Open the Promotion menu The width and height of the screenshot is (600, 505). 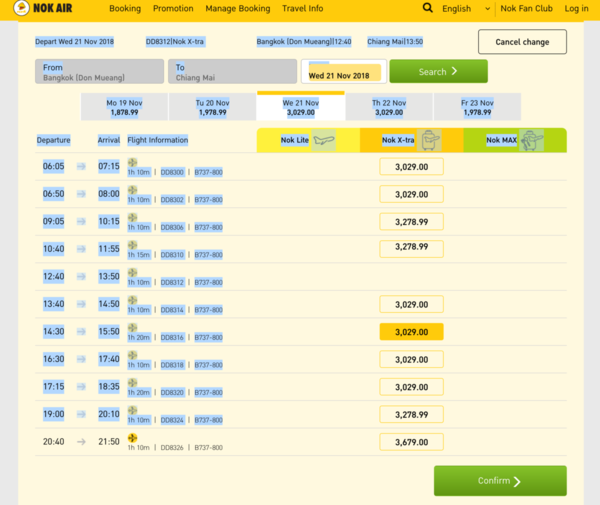click(173, 8)
